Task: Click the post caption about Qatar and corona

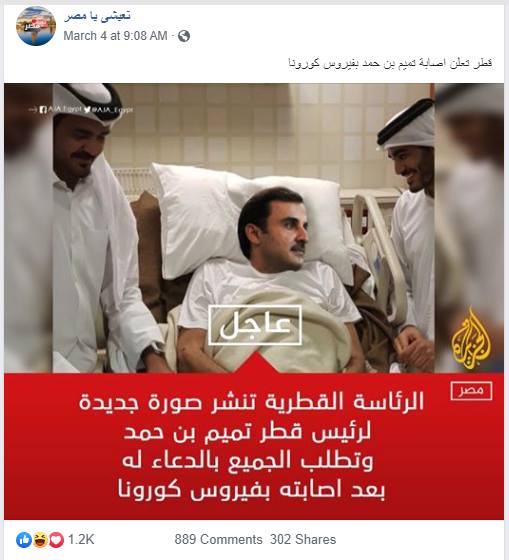Action: pyautogui.click(x=390, y=63)
